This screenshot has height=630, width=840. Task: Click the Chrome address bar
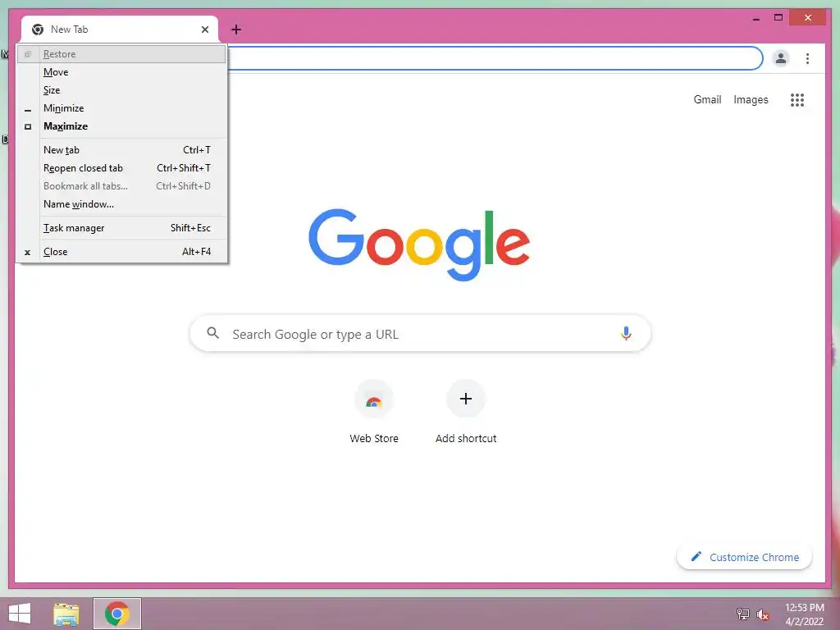tap(495, 58)
